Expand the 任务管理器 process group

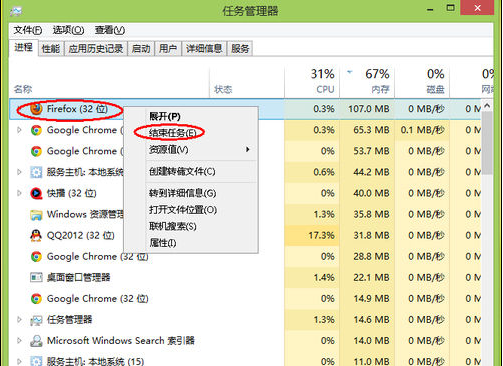tap(19, 320)
